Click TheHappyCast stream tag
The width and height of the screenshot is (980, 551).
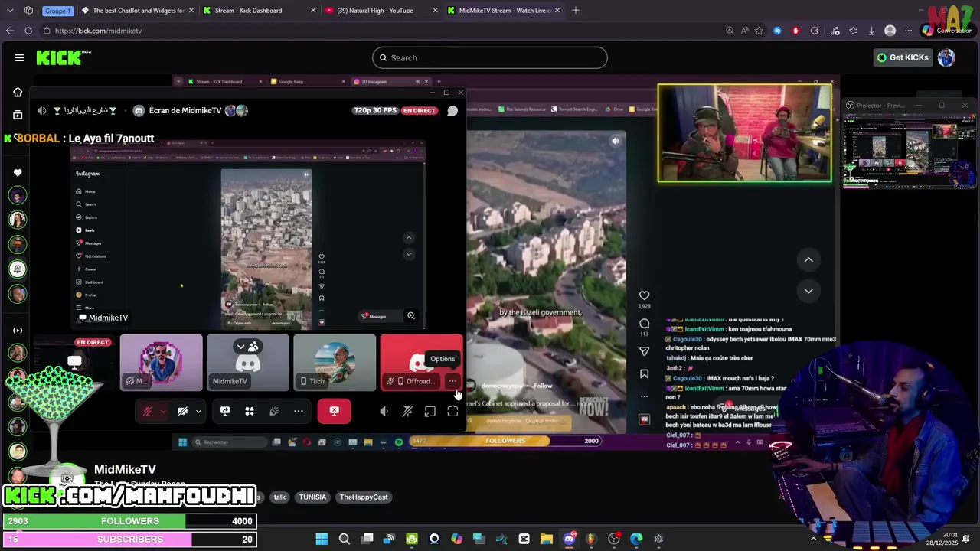point(364,497)
